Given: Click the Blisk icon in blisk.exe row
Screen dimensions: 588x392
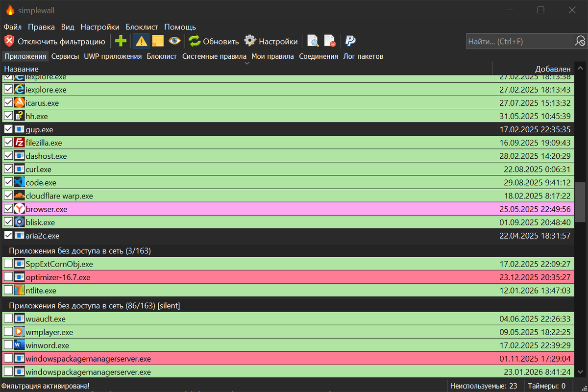Looking at the screenshot, I should (x=20, y=222).
